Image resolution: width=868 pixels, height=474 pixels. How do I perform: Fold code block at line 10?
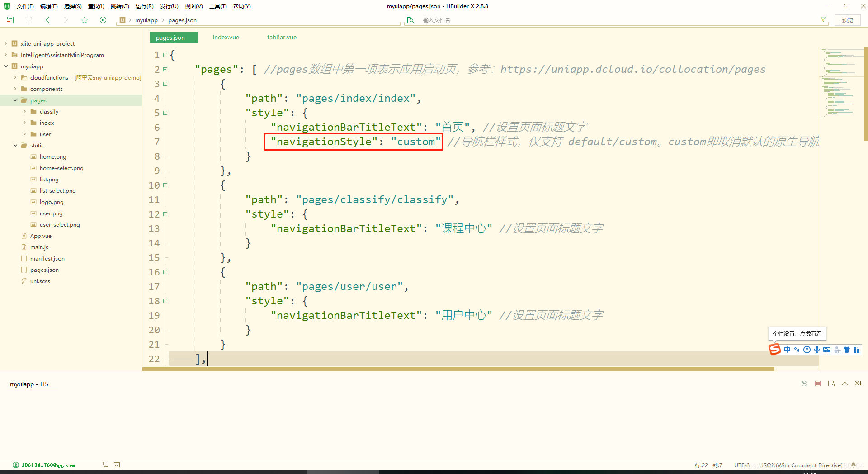click(165, 185)
